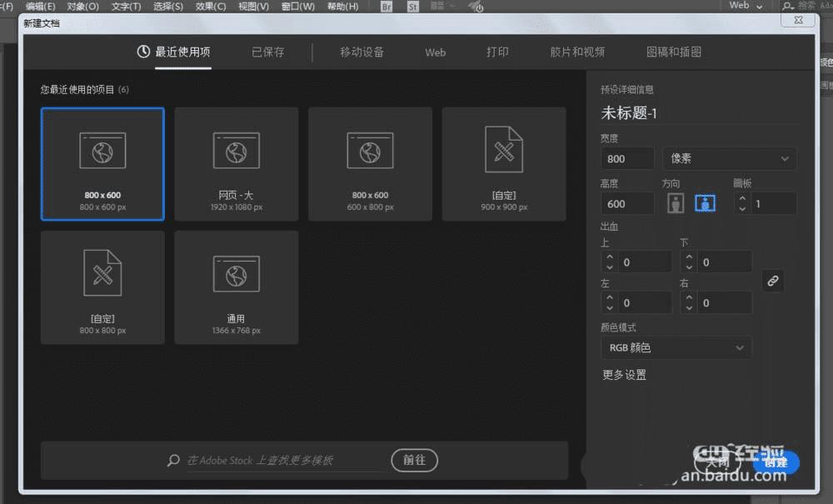Screen dimensions: 833x504
Task: Open the 对象(O) menu
Action: (x=82, y=7)
